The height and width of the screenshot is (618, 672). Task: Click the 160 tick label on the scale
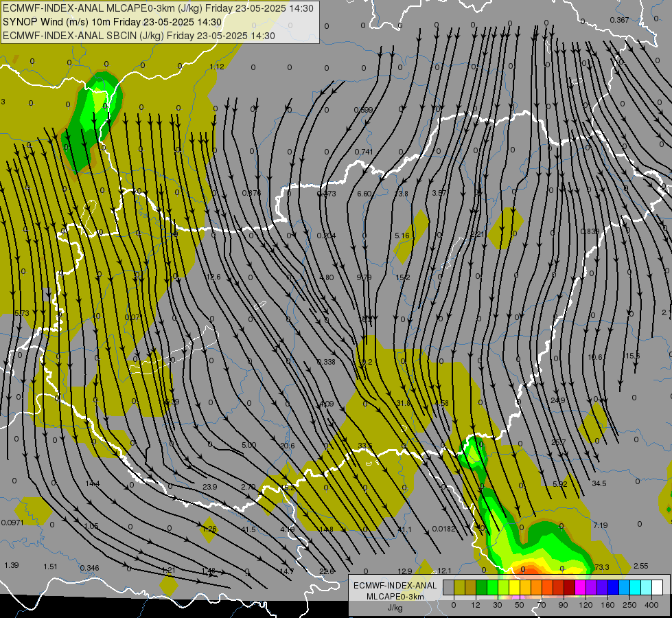point(607,605)
